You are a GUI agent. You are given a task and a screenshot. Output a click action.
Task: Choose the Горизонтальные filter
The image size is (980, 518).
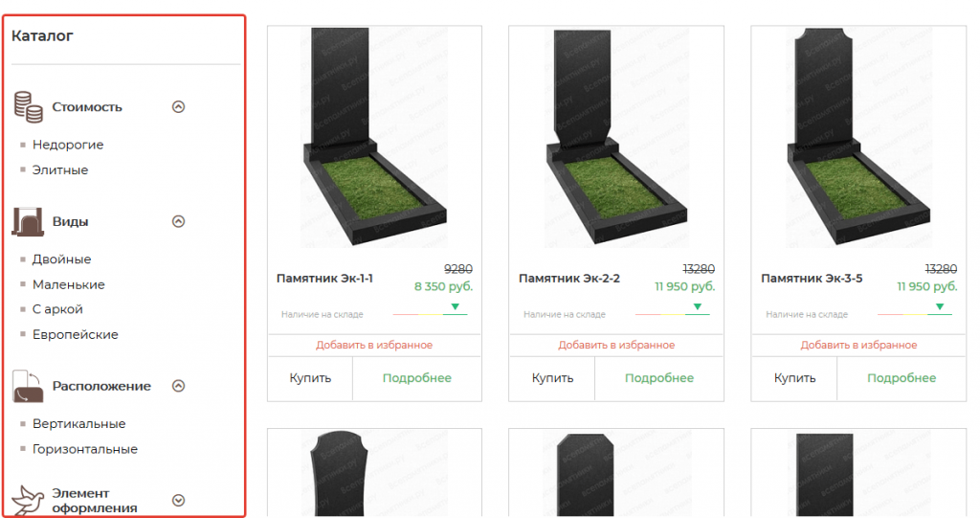click(85, 449)
